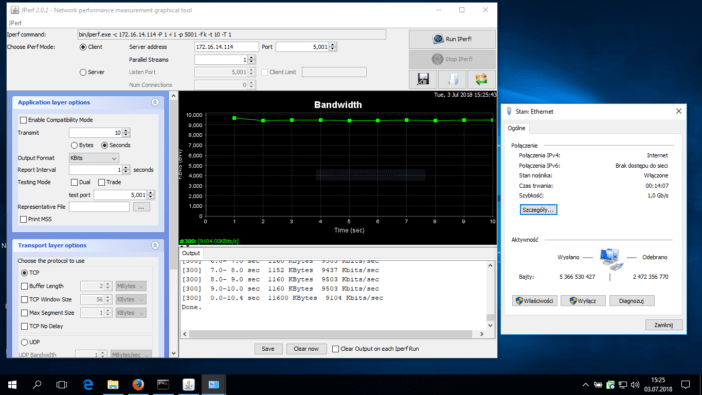Image resolution: width=702 pixels, height=395 pixels.
Task: Click Port number spinner arrows
Action: tap(333, 47)
